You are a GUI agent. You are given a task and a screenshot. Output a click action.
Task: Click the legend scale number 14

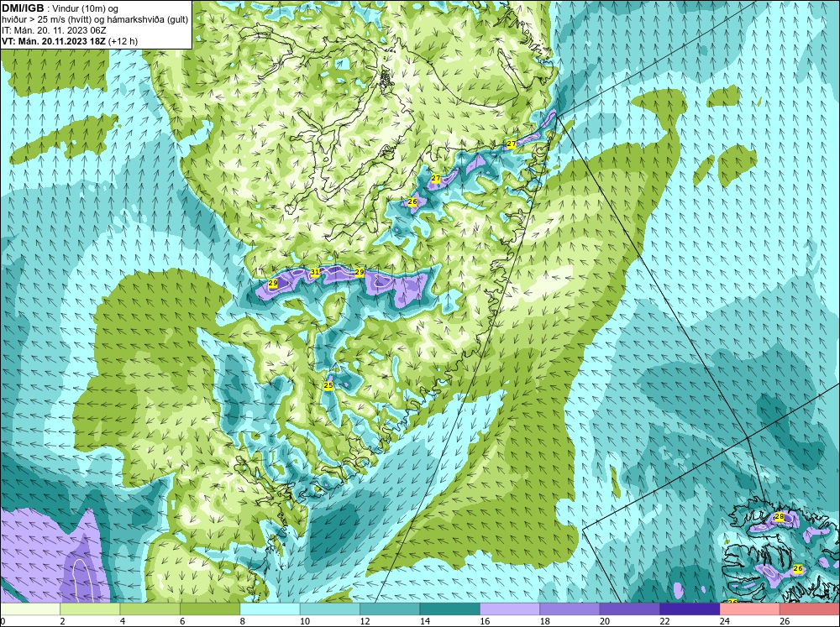[424, 621]
